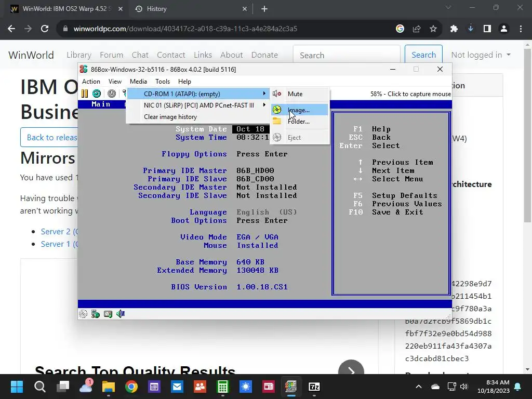Click the share page icon in address bar
Viewport: 532px width, 399px height.
point(417,29)
